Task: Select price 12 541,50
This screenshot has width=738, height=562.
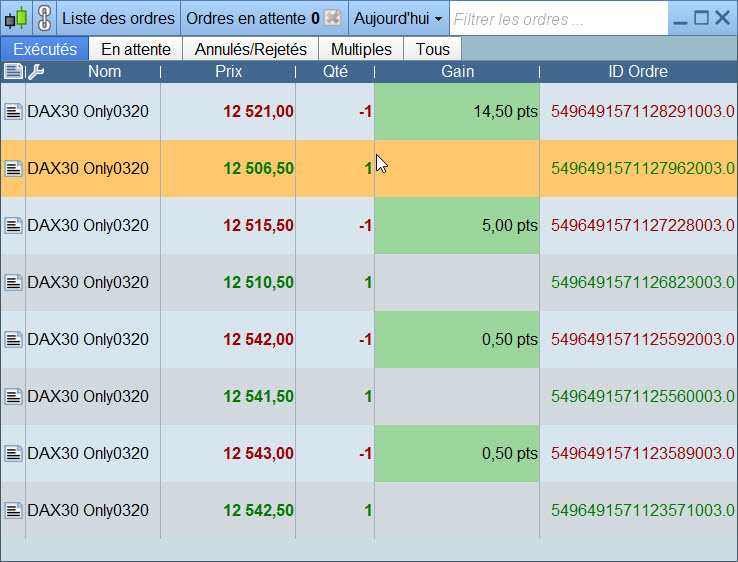Action: [x=258, y=396]
